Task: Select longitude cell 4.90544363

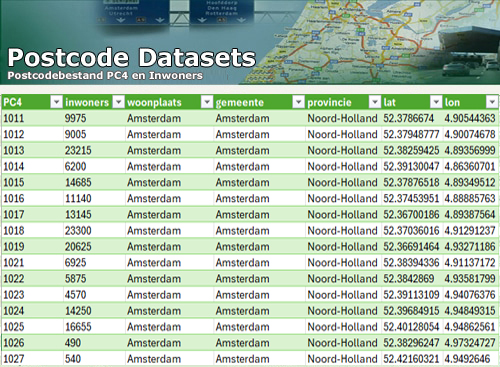Action: [x=470, y=118]
